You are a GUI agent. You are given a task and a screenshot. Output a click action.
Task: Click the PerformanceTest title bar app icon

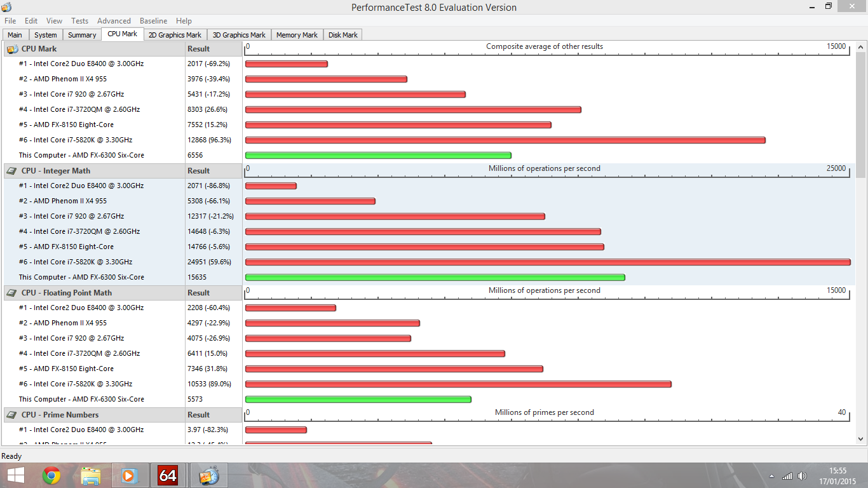click(7, 7)
